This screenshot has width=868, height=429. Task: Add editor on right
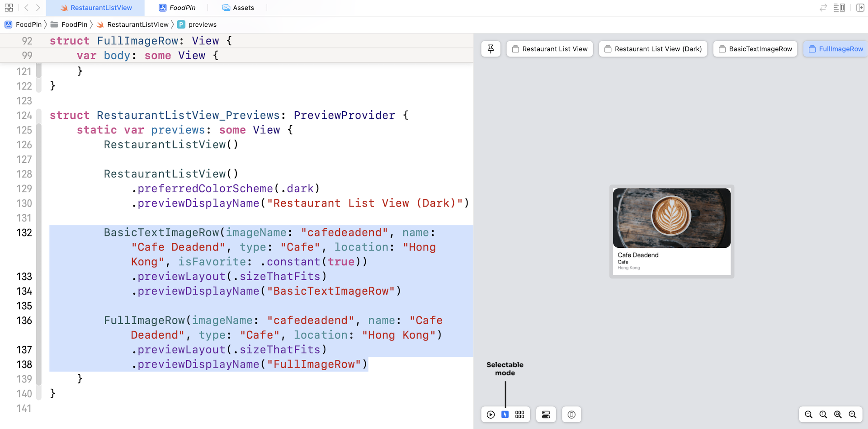click(x=860, y=8)
